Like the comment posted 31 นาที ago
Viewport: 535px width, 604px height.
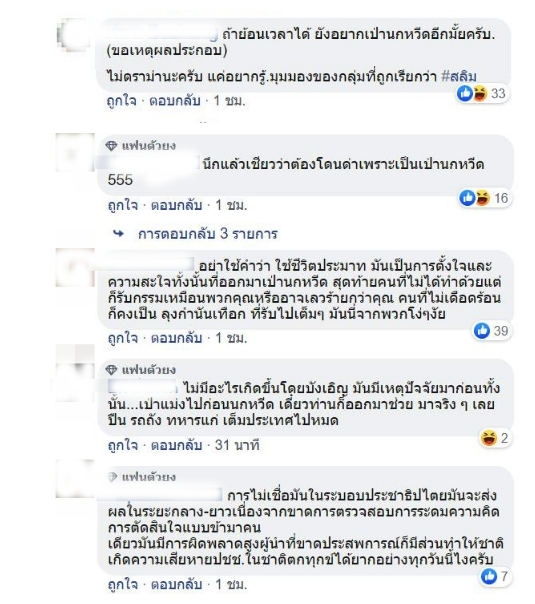(123, 445)
